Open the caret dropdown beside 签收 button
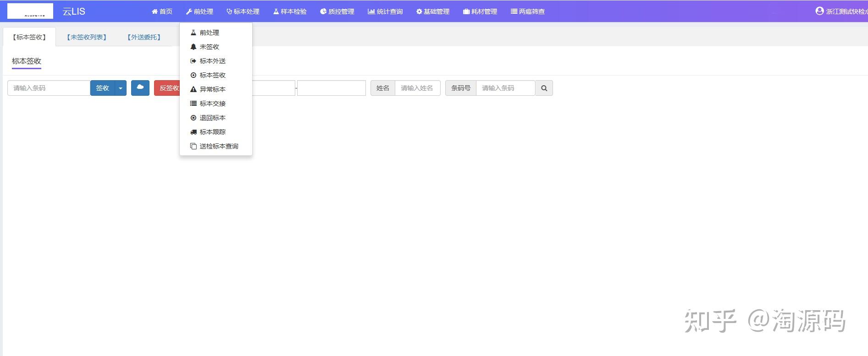The image size is (868, 356). tap(121, 88)
